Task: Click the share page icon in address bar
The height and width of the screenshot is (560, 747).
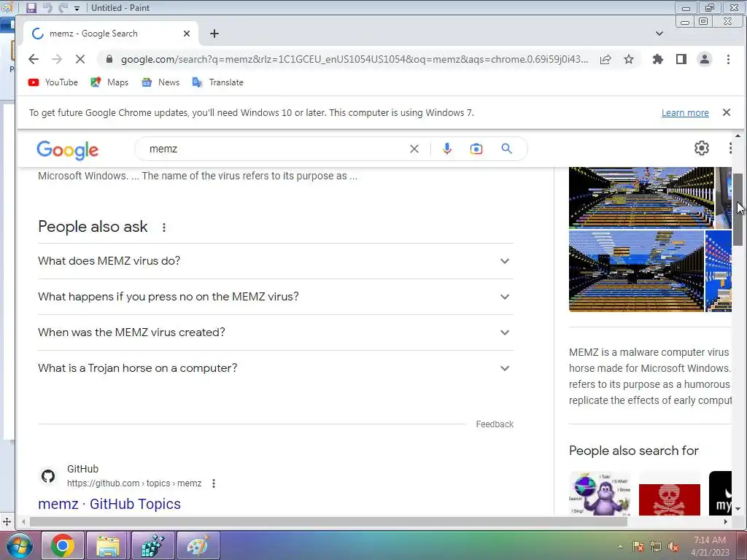Action: [x=605, y=59]
